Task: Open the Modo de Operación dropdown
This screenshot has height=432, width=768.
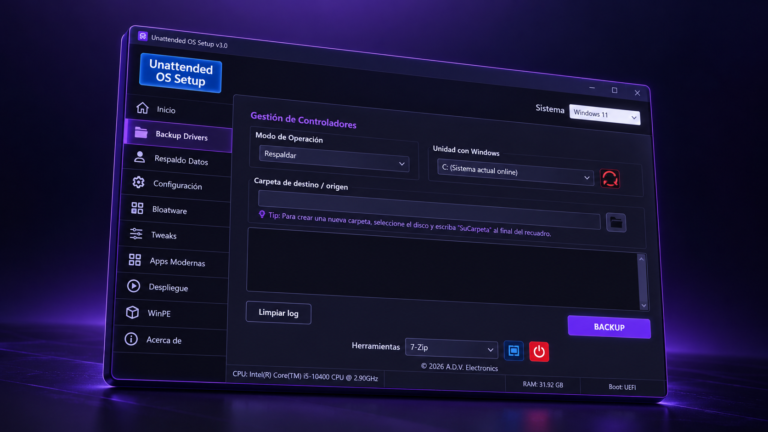Action: point(334,159)
